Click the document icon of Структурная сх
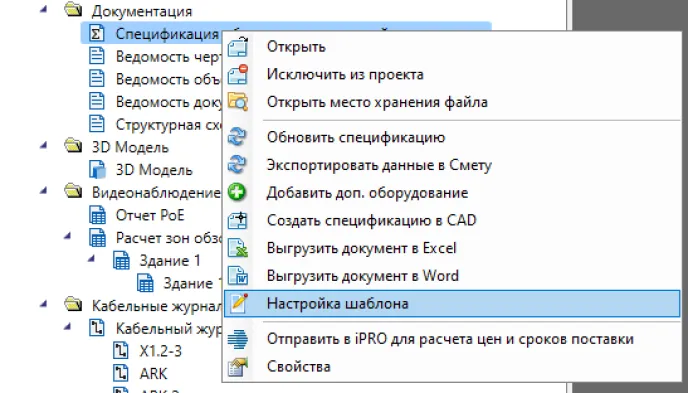 (x=97, y=124)
